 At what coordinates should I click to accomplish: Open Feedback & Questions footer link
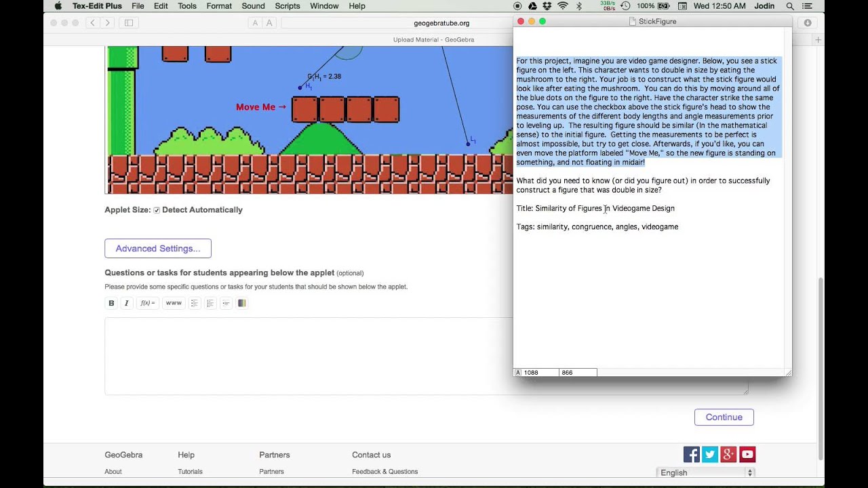click(384, 471)
